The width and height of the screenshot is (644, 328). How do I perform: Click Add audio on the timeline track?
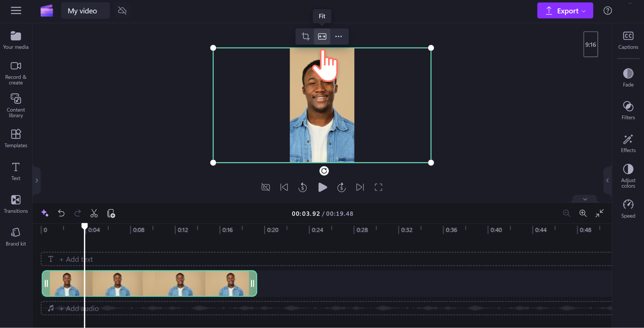(x=79, y=309)
